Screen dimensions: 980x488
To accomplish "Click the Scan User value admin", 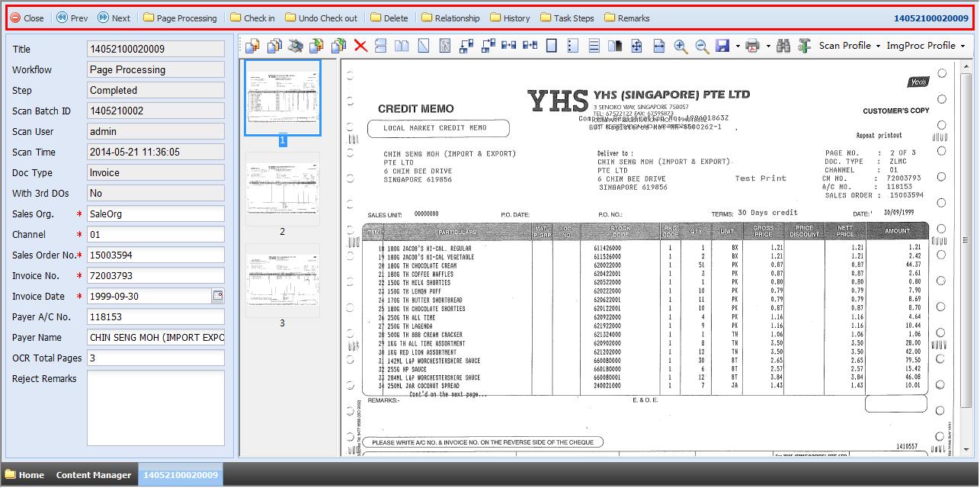I will click(155, 131).
